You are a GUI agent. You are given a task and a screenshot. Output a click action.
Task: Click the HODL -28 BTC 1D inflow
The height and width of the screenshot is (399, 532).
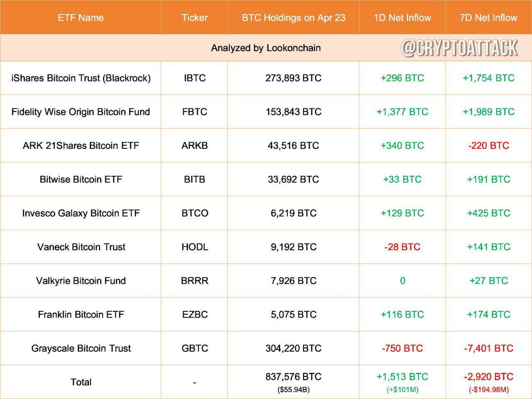coord(402,247)
